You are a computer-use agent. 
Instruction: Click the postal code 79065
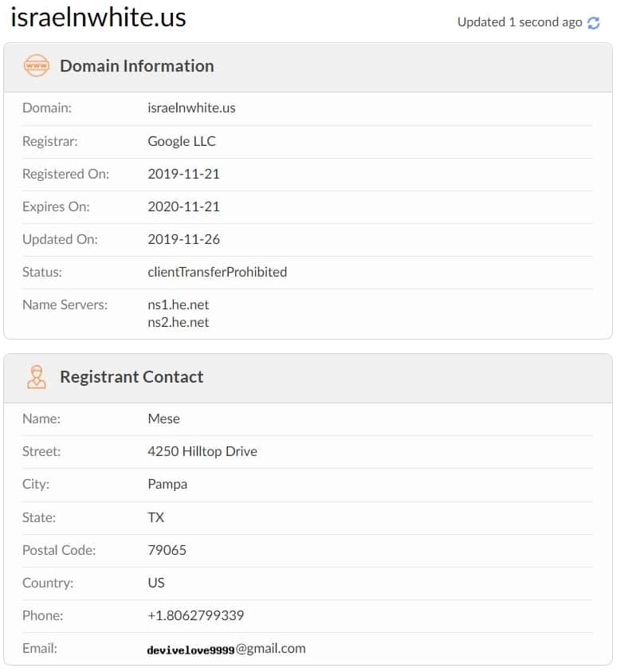[167, 550]
